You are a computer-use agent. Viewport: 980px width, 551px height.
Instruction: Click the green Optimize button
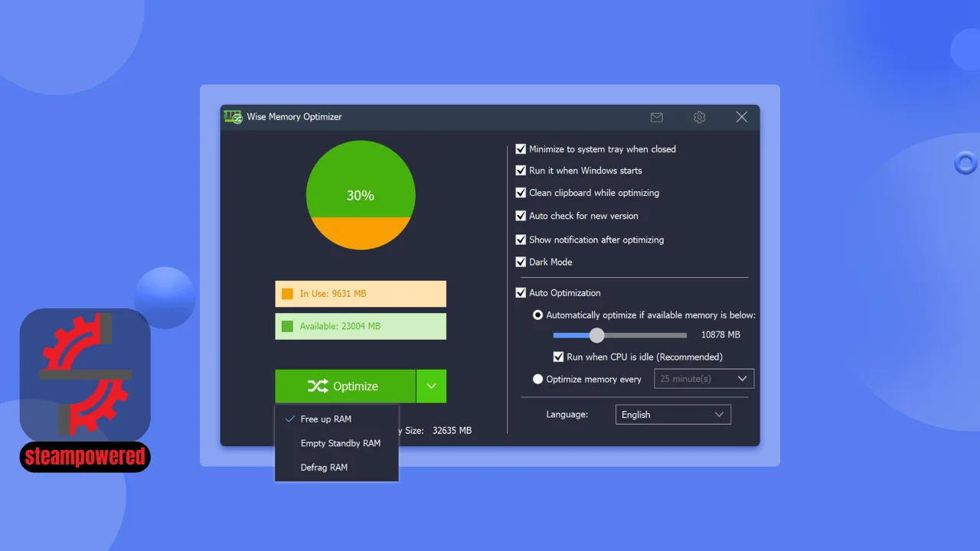[x=345, y=386]
